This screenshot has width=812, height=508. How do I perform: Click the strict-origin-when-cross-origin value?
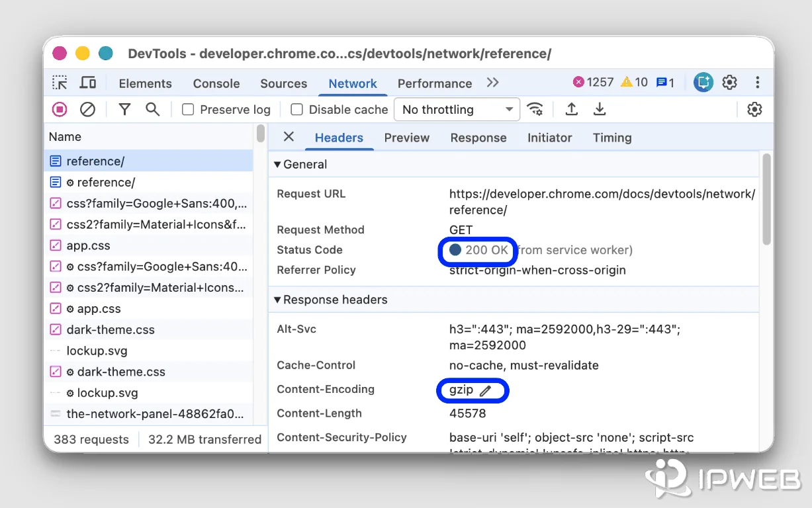[x=537, y=270]
